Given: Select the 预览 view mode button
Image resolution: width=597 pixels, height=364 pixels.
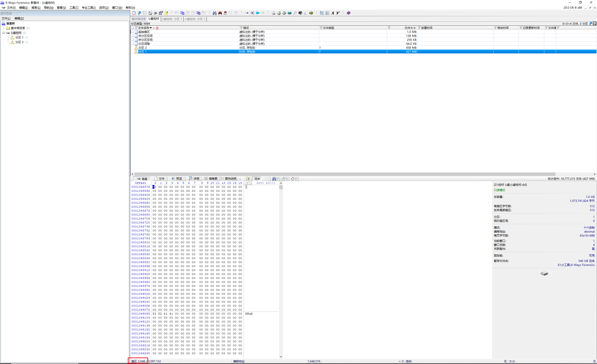Looking at the screenshot, I should [x=177, y=179].
